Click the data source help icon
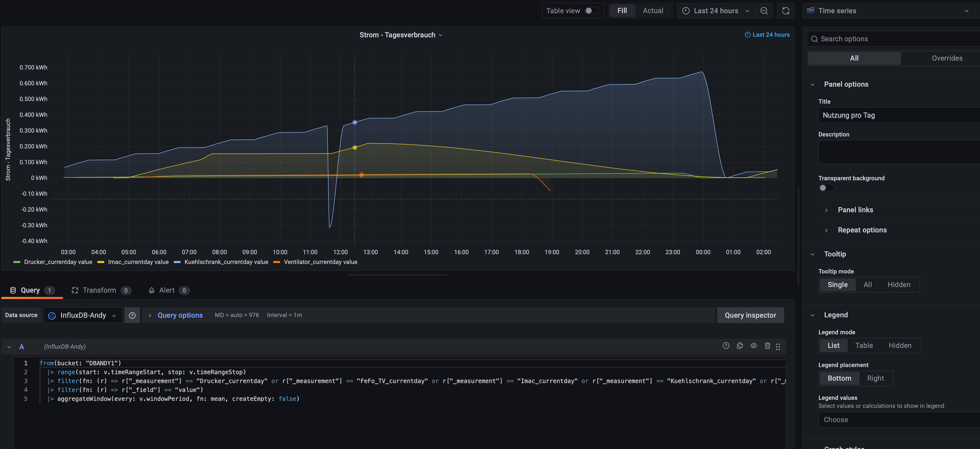The image size is (980, 449). [132, 315]
